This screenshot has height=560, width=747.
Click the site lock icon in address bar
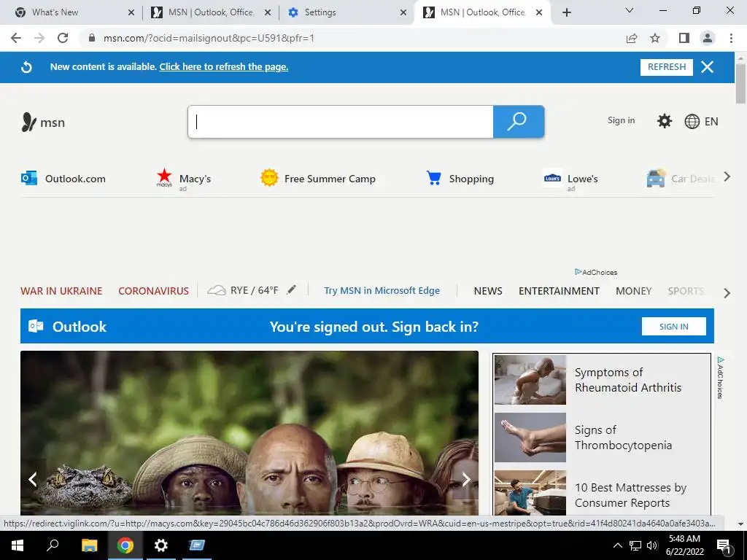coord(92,38)
